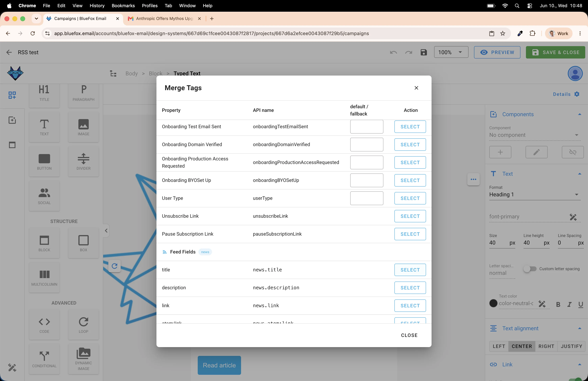Select the Unsubscribe Link merge tag
The height and width of the screenshot is (381, 588).
click(x=410, y=216)
